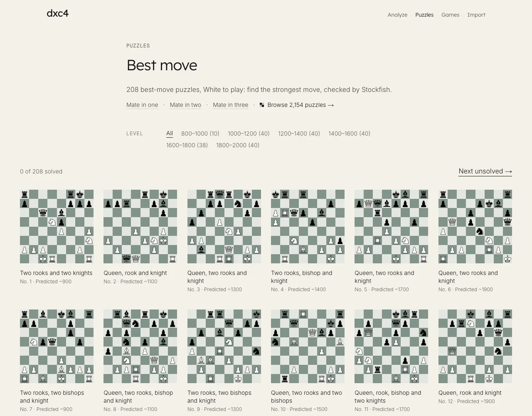Open puzzle No. 6 board thumbnail
The height and width of the screenshot is (416, 532).
[x=475, y=226]
